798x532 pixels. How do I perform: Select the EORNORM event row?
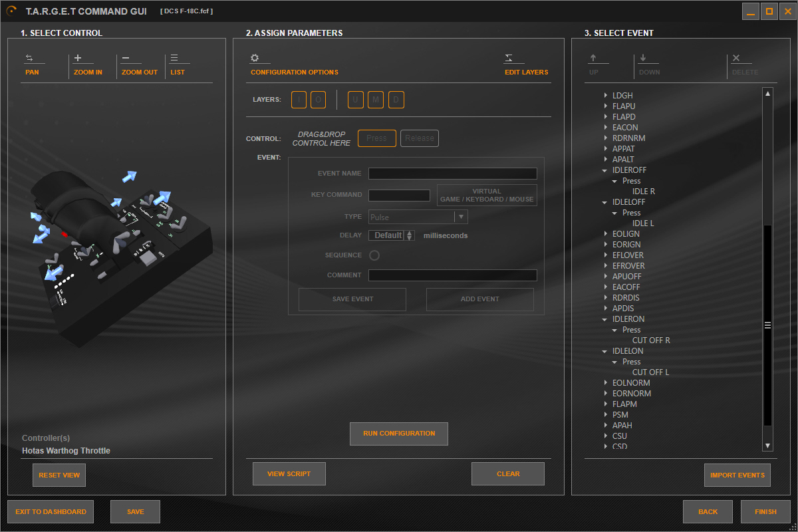click(x=632, y=394)
